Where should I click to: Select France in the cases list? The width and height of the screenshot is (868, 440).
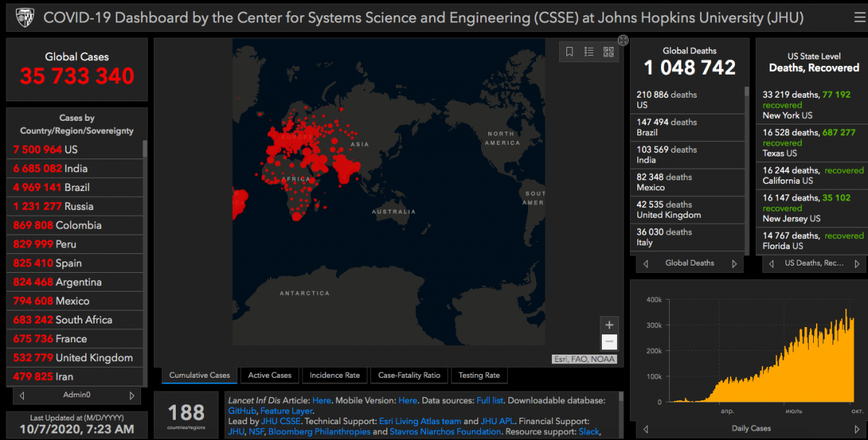(76, 339)
